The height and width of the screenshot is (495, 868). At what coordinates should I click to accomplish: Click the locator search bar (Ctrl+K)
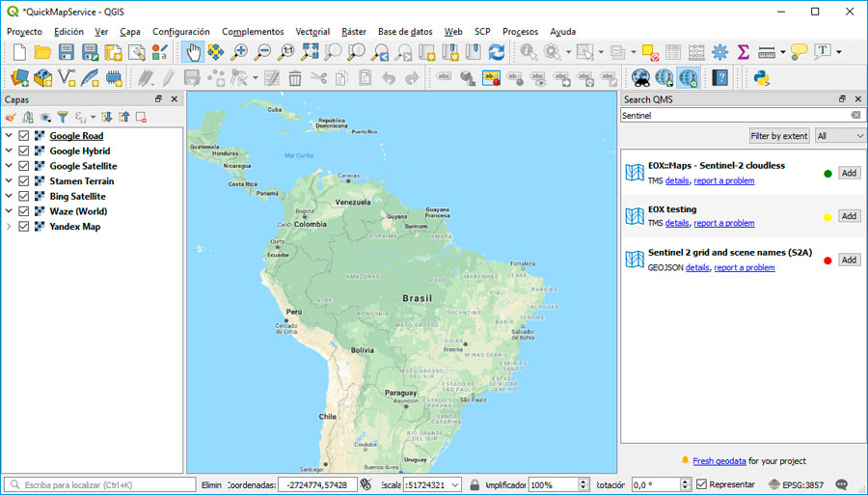point(100,485)
